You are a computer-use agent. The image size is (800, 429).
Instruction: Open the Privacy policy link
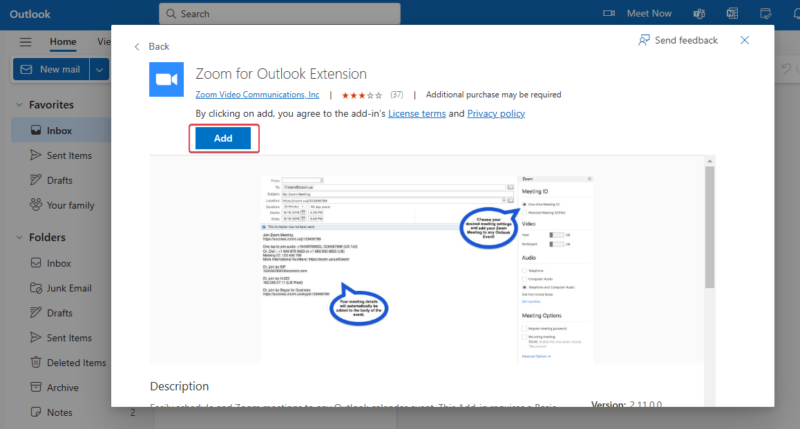tap(496, 114)
